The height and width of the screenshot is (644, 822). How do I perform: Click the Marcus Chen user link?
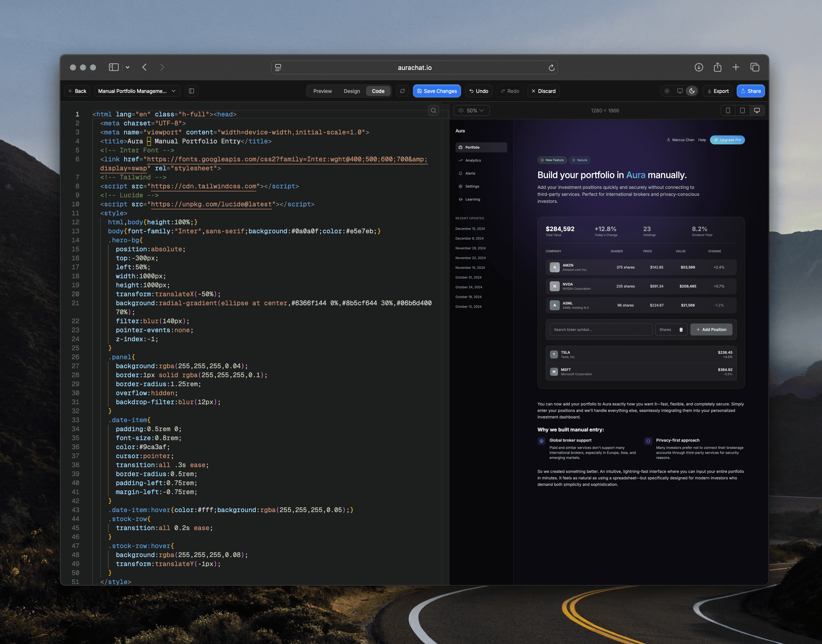680,140
